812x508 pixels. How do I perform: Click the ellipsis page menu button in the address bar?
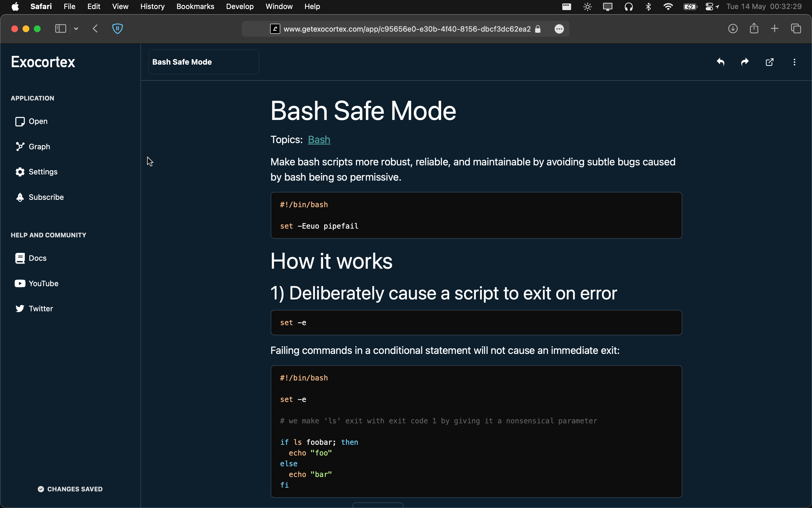(x=559, y=29)
